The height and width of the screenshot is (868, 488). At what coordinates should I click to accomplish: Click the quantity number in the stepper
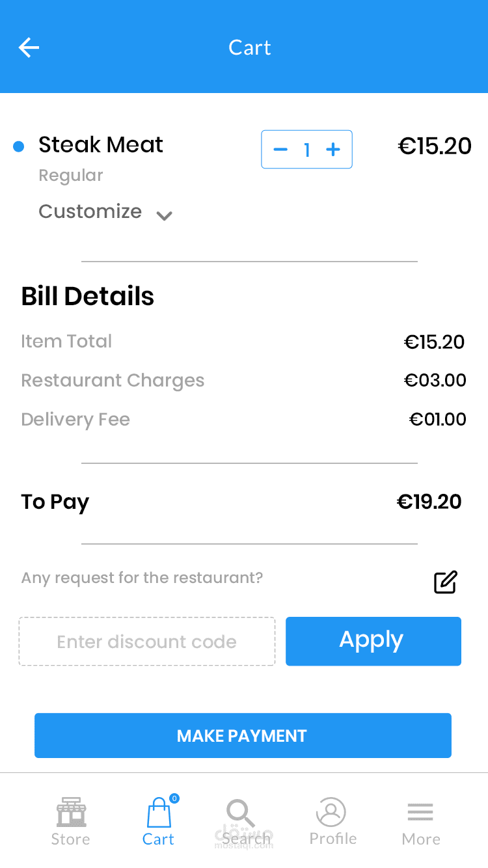306,150
